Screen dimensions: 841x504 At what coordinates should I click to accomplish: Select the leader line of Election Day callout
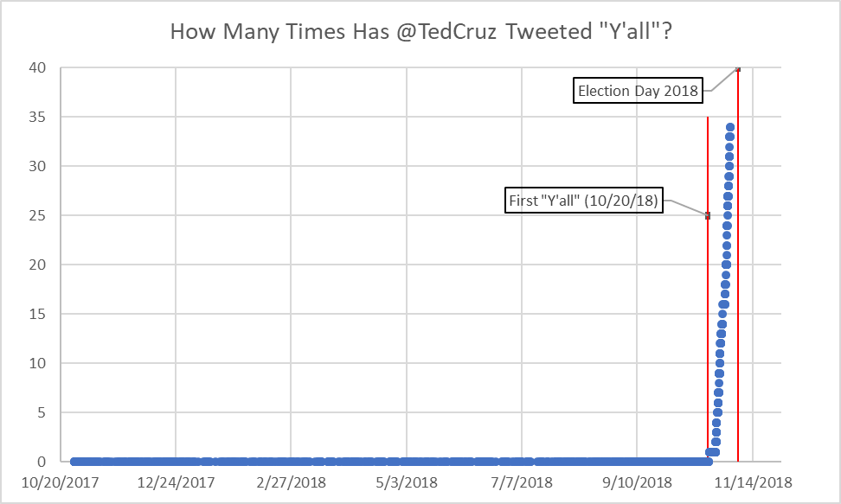click(x=721, y=80)
